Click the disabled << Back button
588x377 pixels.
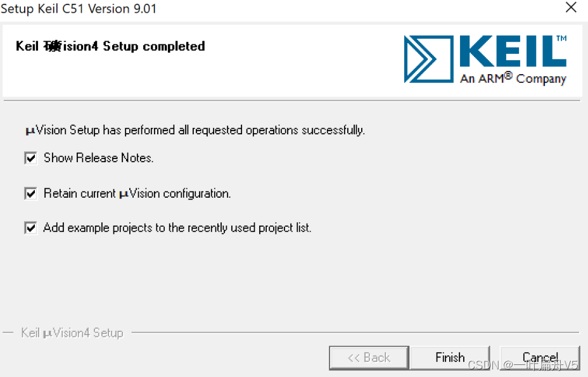point(369,357)
